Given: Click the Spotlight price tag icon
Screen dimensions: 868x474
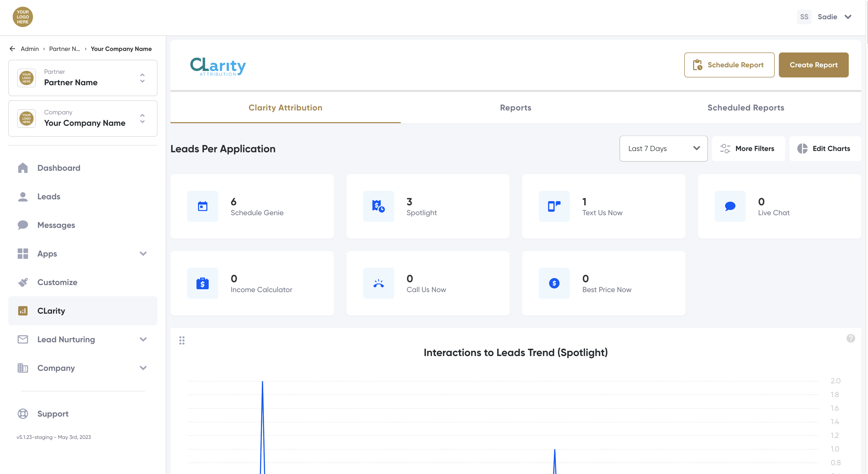Looking at the screenshot, I should (x=378, y=206).
